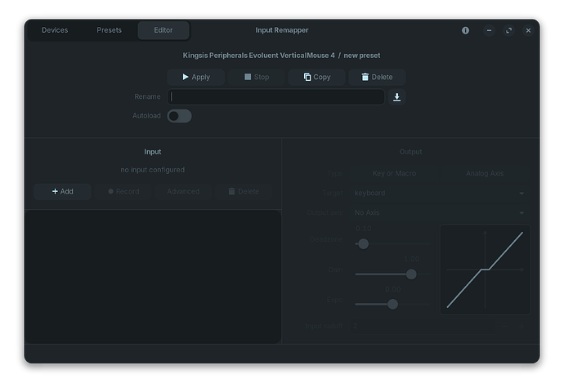Stop the injection with the Stop button

(x=257, y=77)
